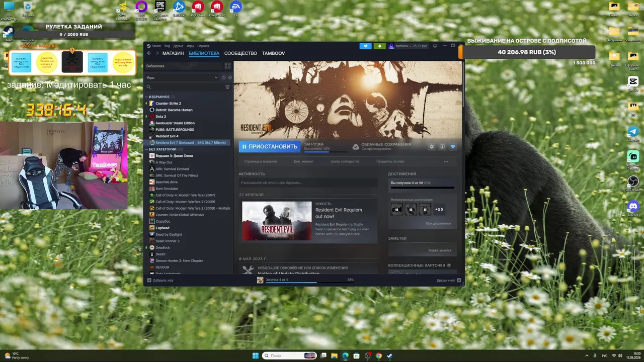This screenshot has width=644, height=362.
Task: Click the Steam forward navigation arrow
Action: pyautogui.click(x=156, y=53)
